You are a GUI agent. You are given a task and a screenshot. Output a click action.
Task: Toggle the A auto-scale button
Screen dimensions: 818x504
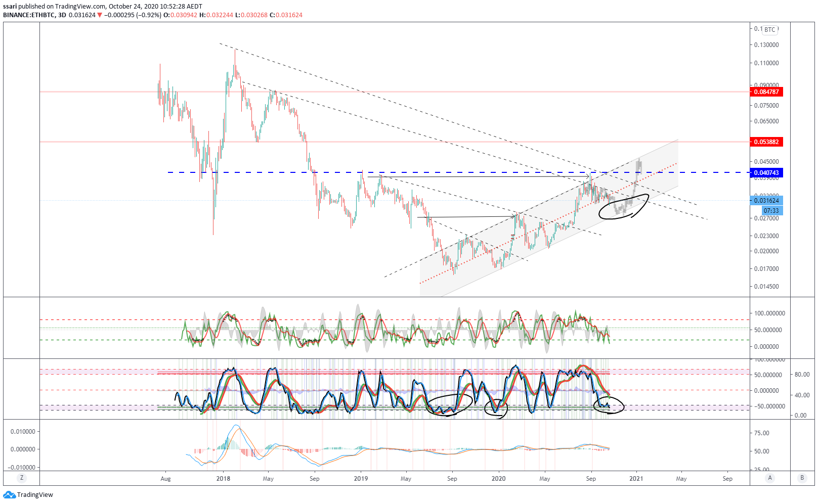[770, 478]
